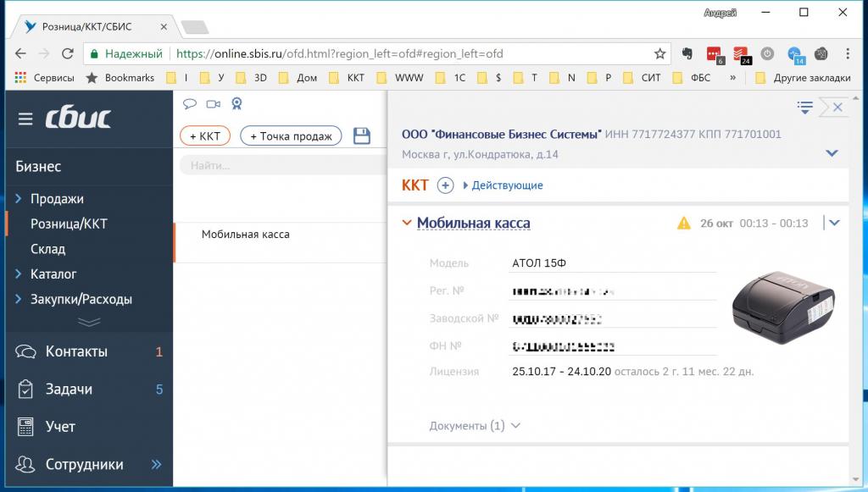Click the + Точка продаж button
This screenshot has width=868, height=492.
coord(291,136)
